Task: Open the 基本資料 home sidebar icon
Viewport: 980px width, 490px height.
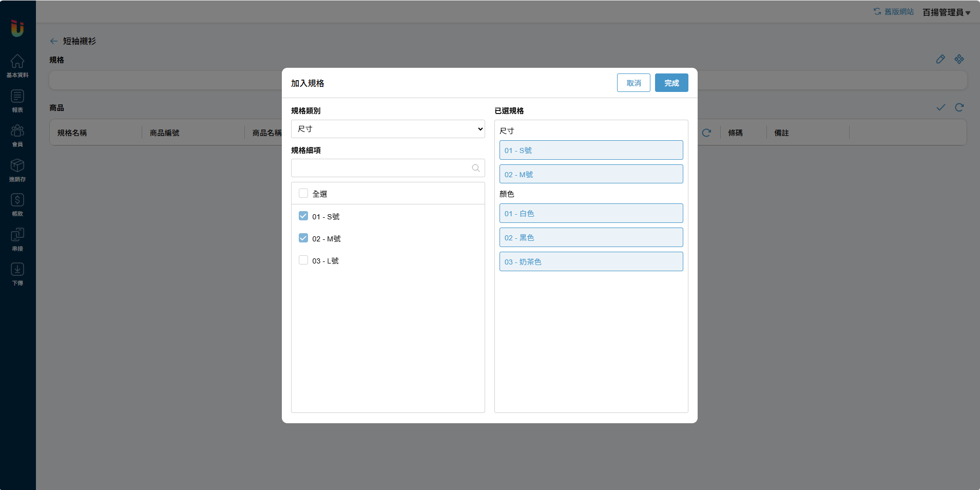Action: click(17, 66)
